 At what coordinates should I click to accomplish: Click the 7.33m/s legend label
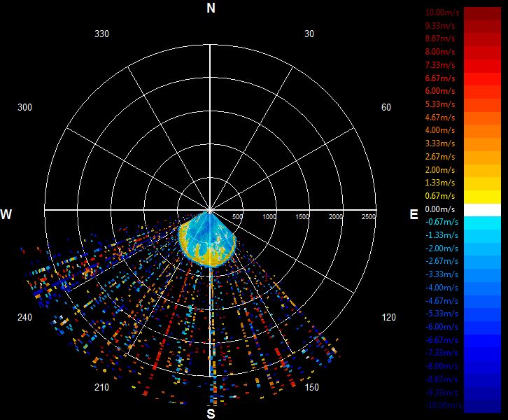pyautogui.click(x=440, y=65)
